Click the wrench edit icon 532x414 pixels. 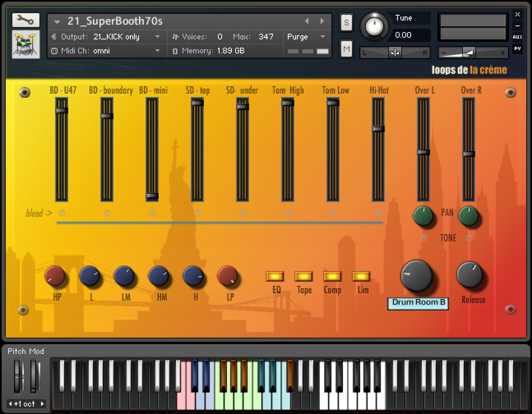(25, 20)
